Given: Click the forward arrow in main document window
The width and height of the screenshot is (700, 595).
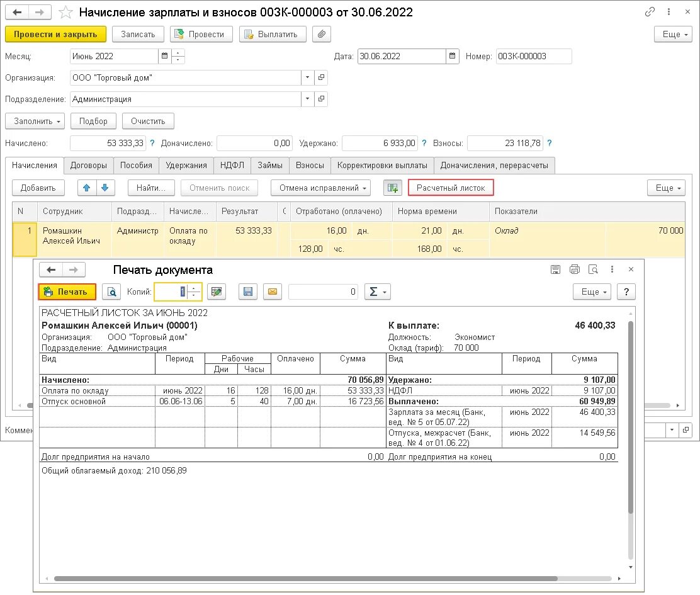Looking at the screenshot, I should point(40,12).
